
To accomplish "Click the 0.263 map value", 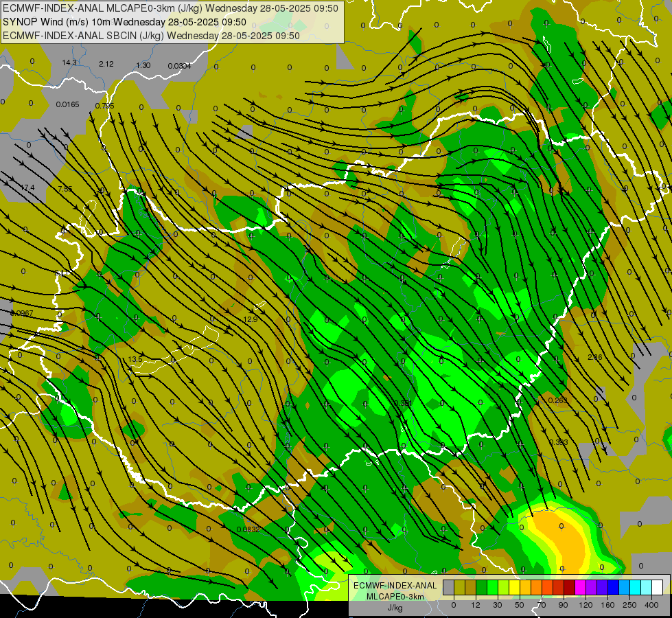I will point(558,400).
